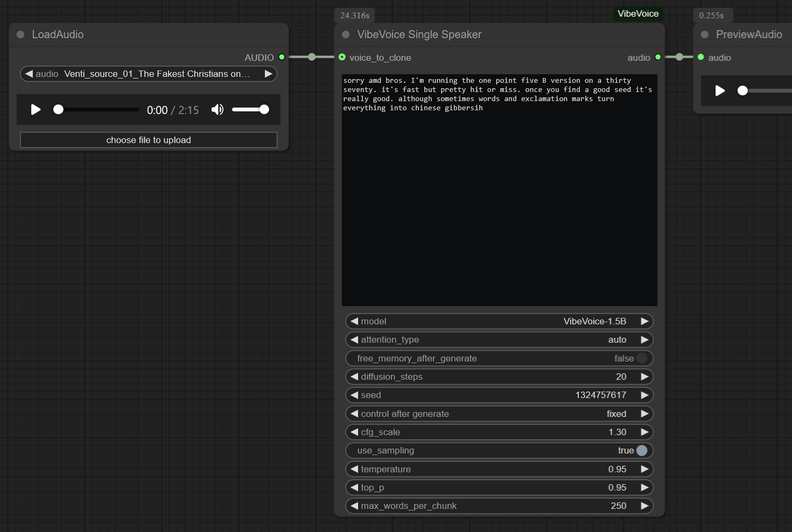Switch model with right arrow next to VibeVoice-1.5B
This screenshot has height=532, width=792.
644,321
